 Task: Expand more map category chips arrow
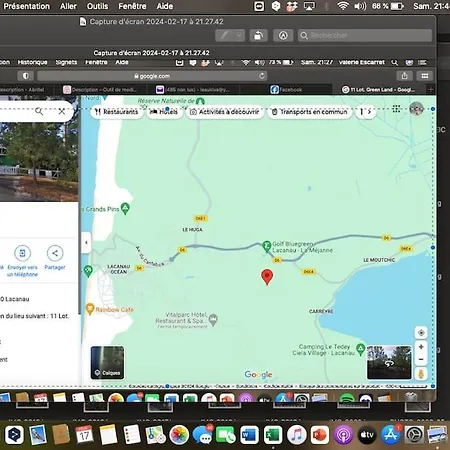pos(369,112)
